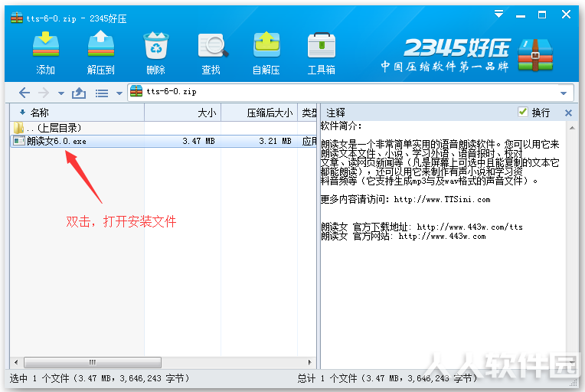
Task: Click the http://www.TTSini.com text
Action: [x=442, y=200]
